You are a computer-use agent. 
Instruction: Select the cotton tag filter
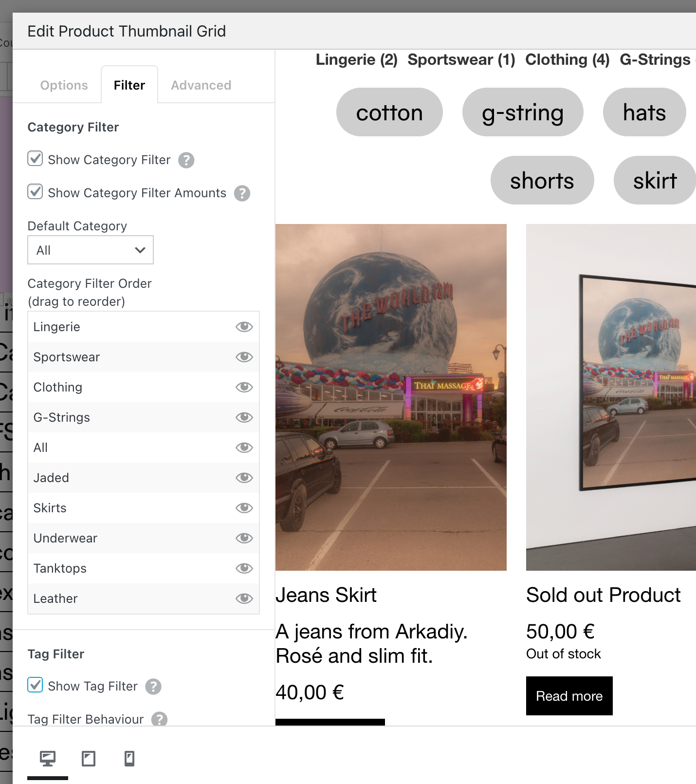(x=389, y=112)
